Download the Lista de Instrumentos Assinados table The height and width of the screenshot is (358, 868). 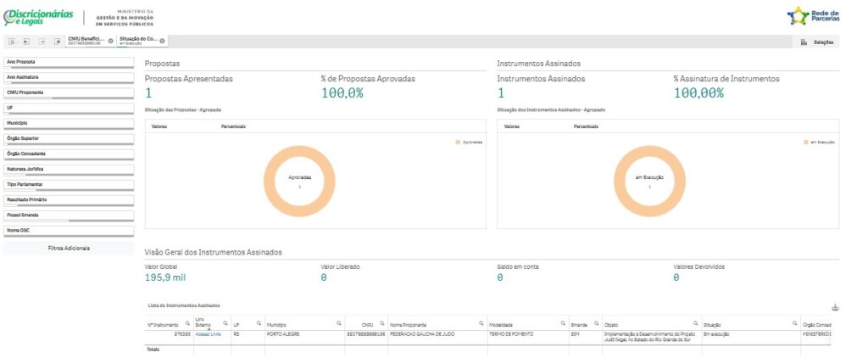(x=835, y=308)
